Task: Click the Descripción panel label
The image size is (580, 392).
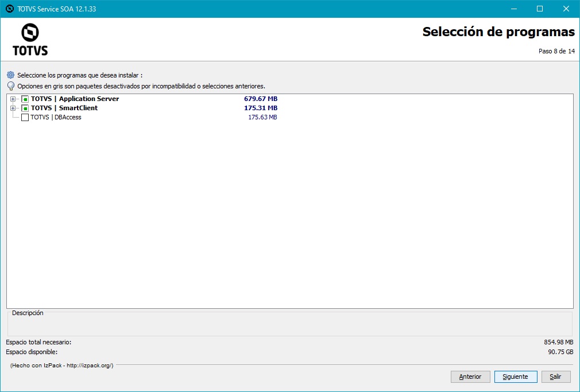Action: (28, 313)
